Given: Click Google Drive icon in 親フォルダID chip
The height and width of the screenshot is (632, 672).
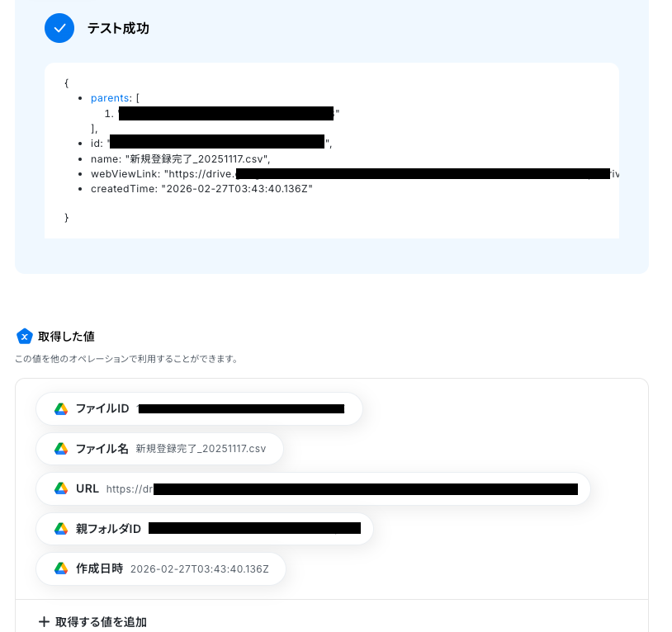Looking at the screenshot, I should [x=61, y=529].
